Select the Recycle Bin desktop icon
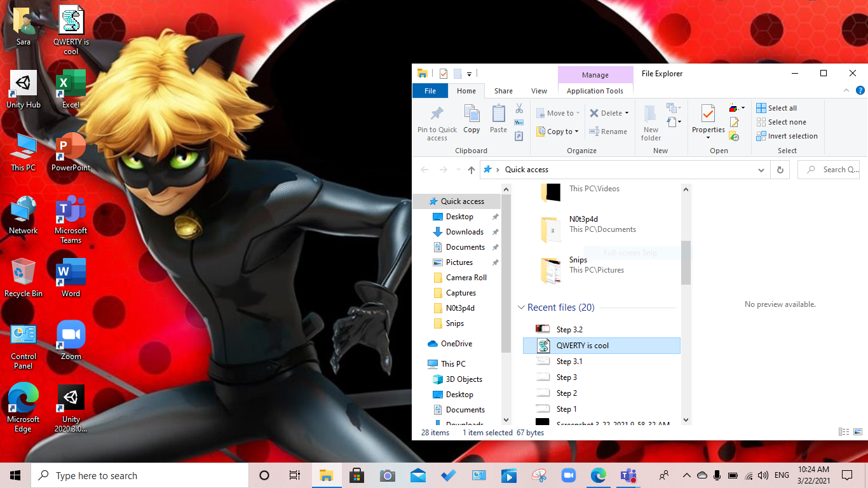This screenshot has height=488, width=868. pos(24,278)
